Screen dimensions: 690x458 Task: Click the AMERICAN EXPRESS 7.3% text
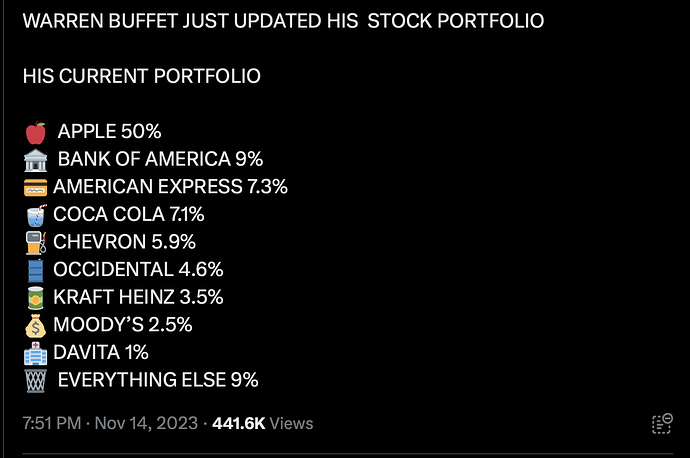tap(170, 187)
